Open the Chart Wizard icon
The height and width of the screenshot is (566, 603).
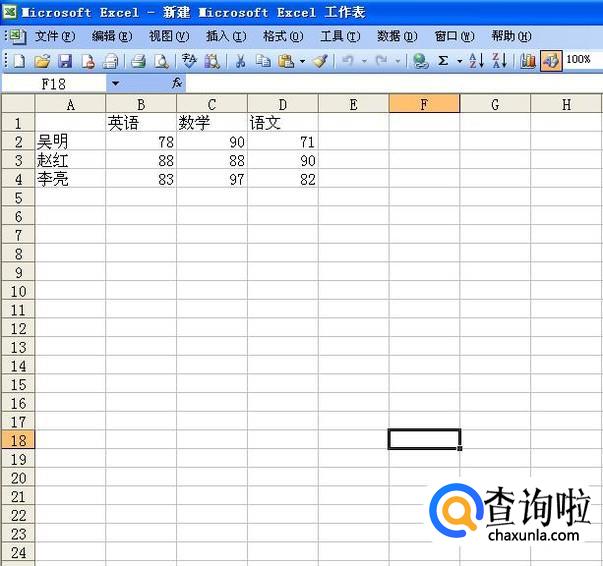pyautogui.click(x=528, y=61)
